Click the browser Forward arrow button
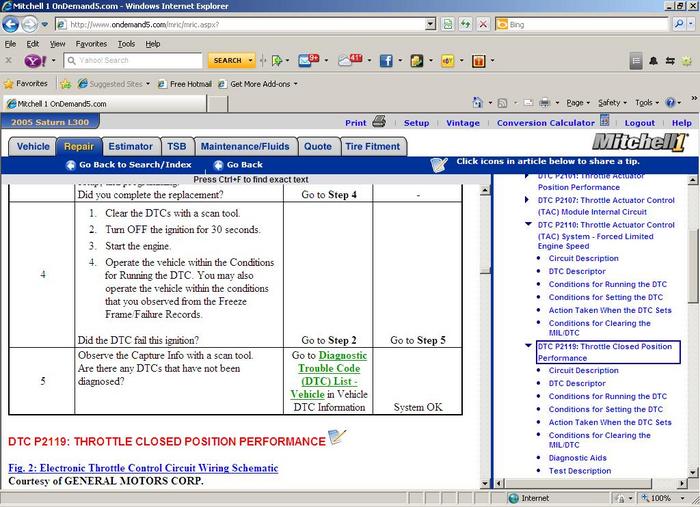 click(29, 24)
